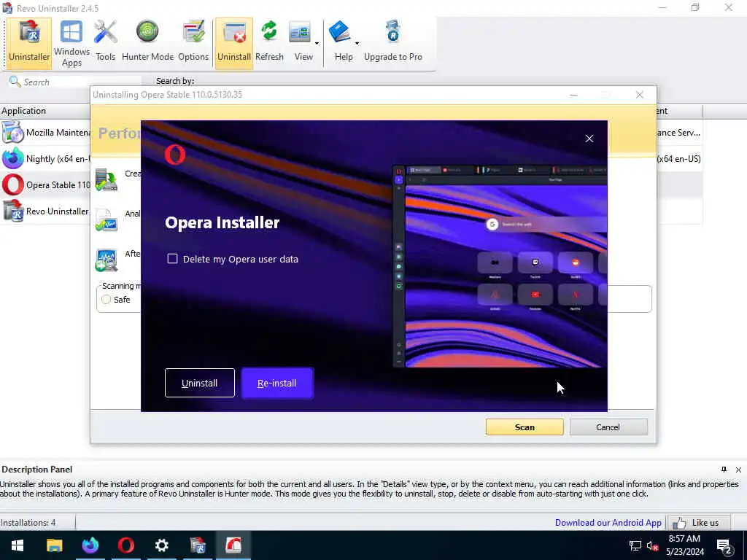Open network status tray icon
The image size is (747, 560).
click(635, 545)
